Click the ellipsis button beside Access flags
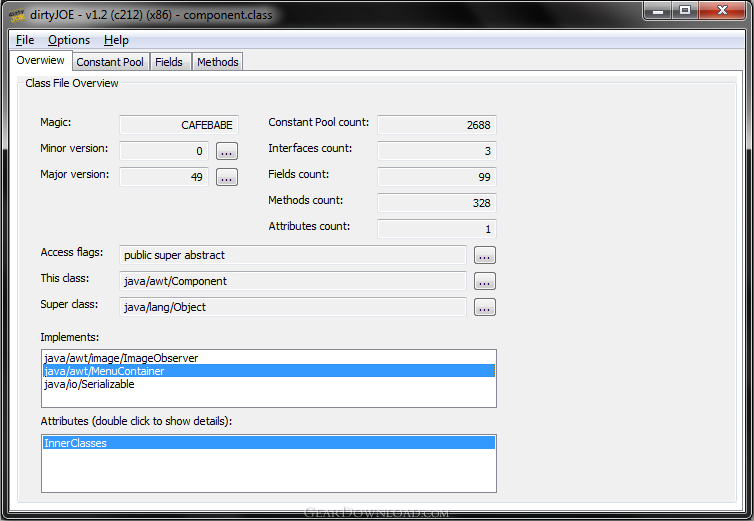The image size is (754, 521). pos(485,255)
